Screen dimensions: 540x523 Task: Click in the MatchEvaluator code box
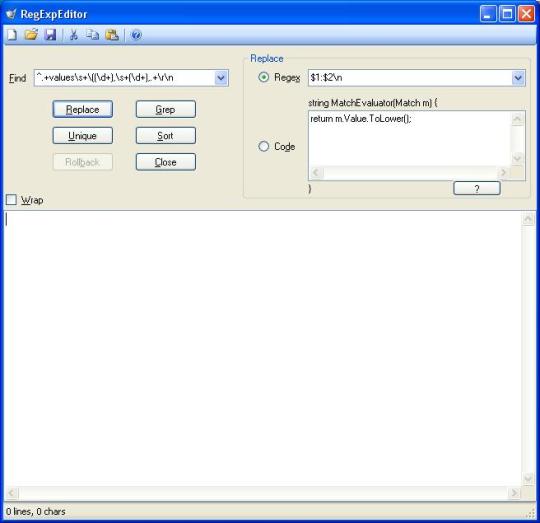[x=410, y=139]
